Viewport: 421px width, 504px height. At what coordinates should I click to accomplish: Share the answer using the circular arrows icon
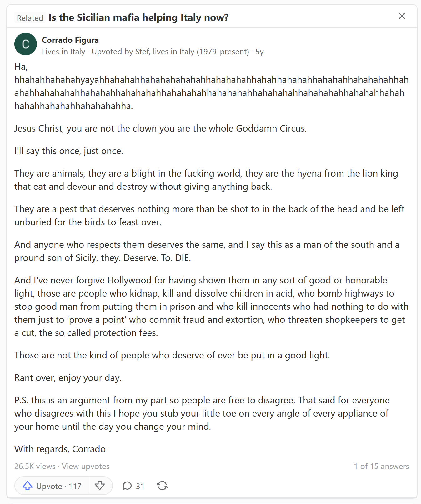coord(162,486)
